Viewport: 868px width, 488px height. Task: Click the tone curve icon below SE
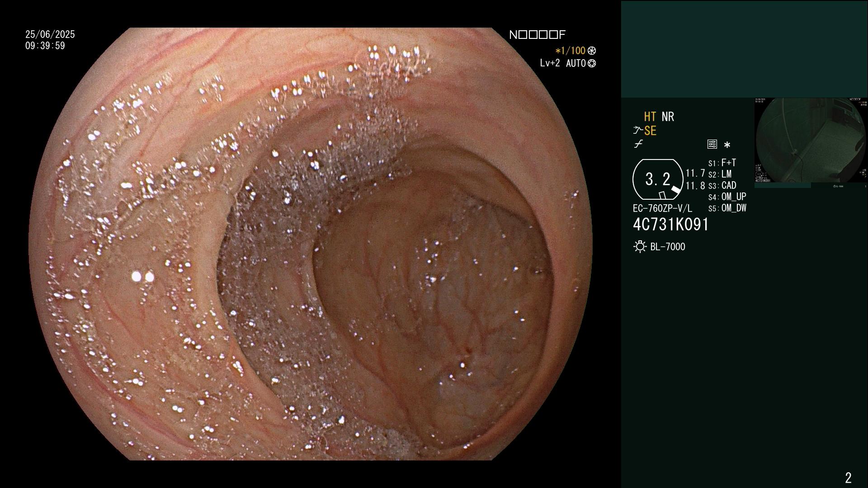638,144
